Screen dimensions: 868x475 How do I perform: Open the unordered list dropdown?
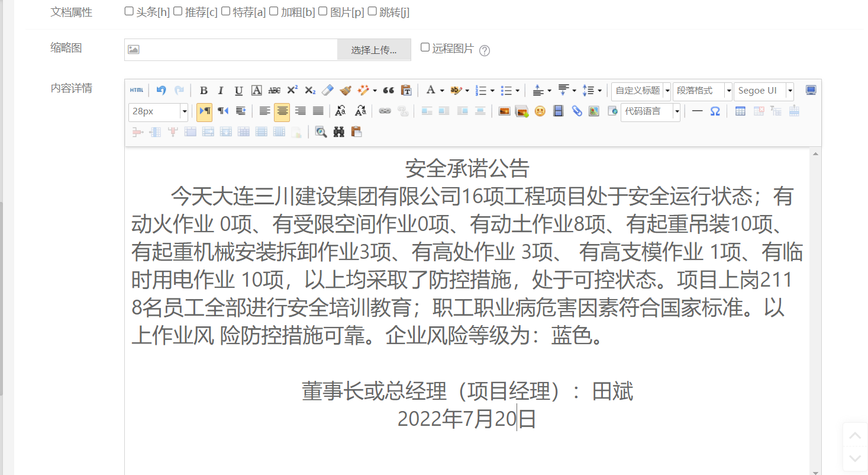click(x=517, y=91)
